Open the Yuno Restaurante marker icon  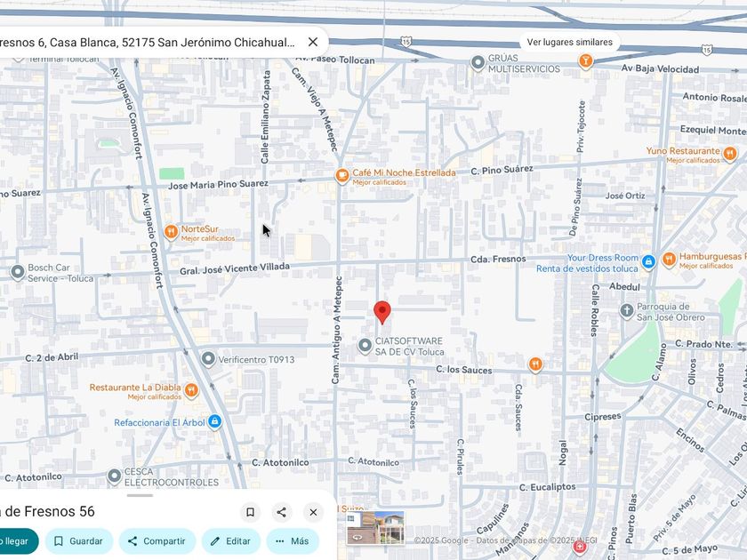point(729,154)
